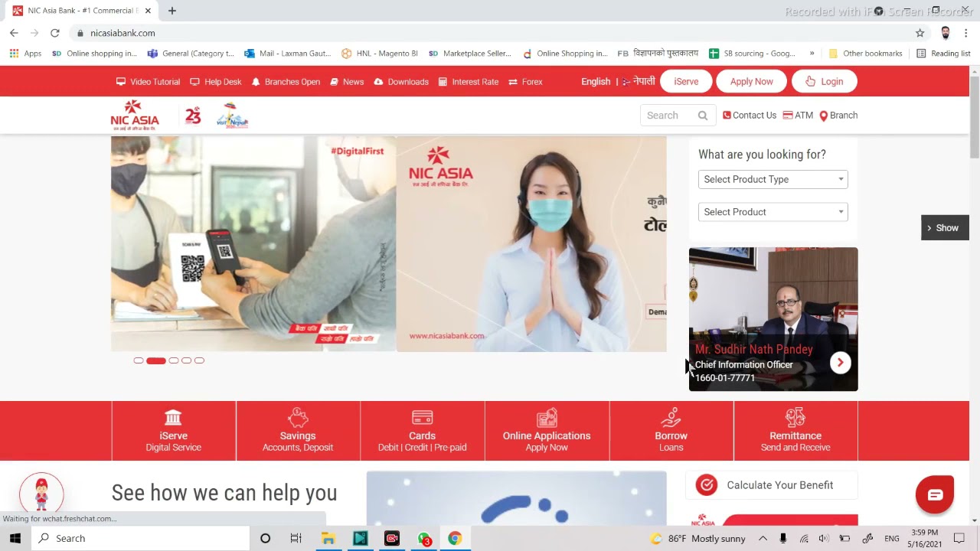The image size is (980, 551).
Task: Click the QR payment banner image
Action: 253,244
